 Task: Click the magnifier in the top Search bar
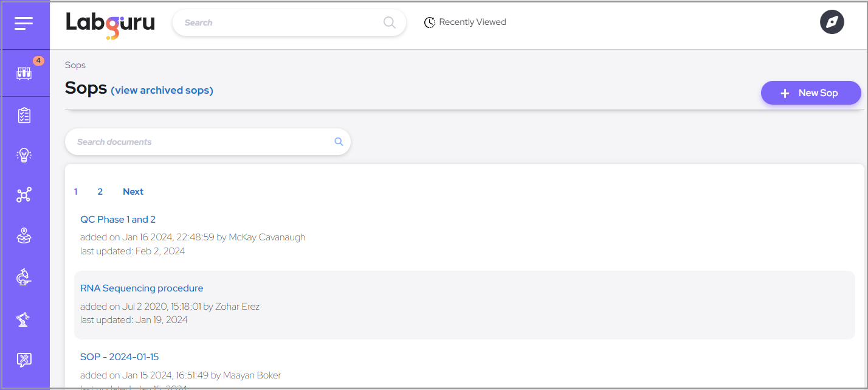[x=390, y=23]
